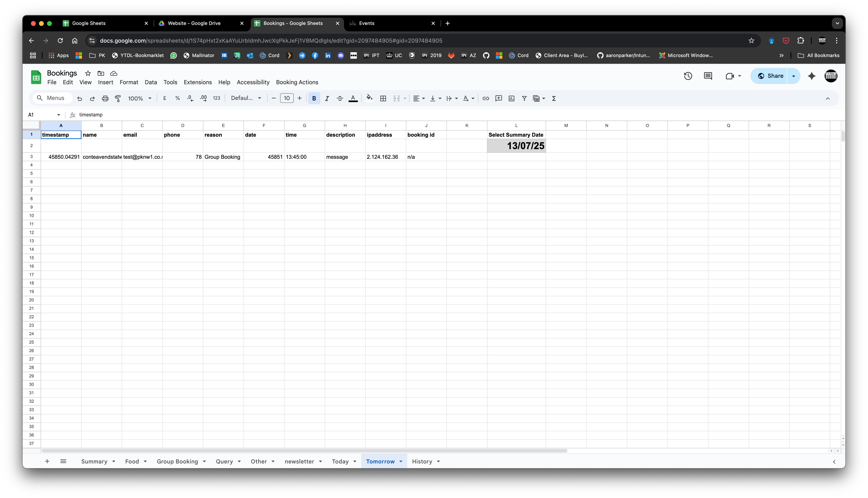Click the Add sheet plus button
The width and height of the screenshot is (868, 498).
coord(47,461)
